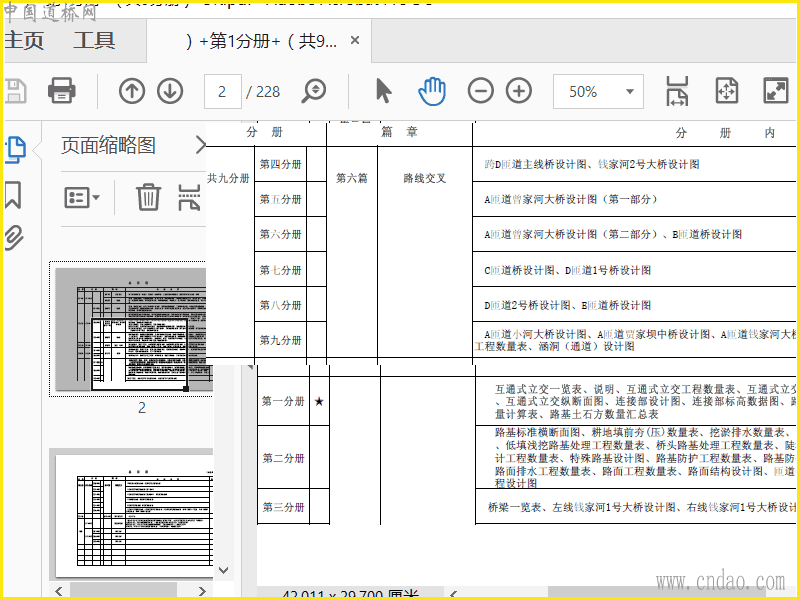Click the page layout icon beside trash

click(x=189, y=197)
